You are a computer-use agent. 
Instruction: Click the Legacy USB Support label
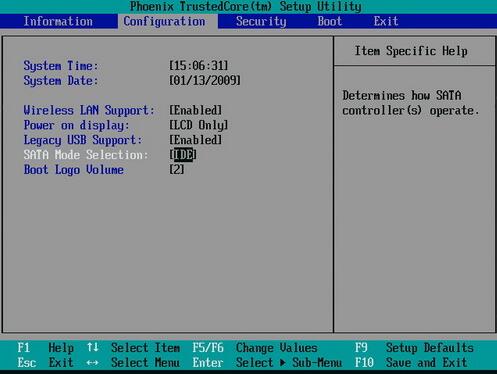(83, 140)
